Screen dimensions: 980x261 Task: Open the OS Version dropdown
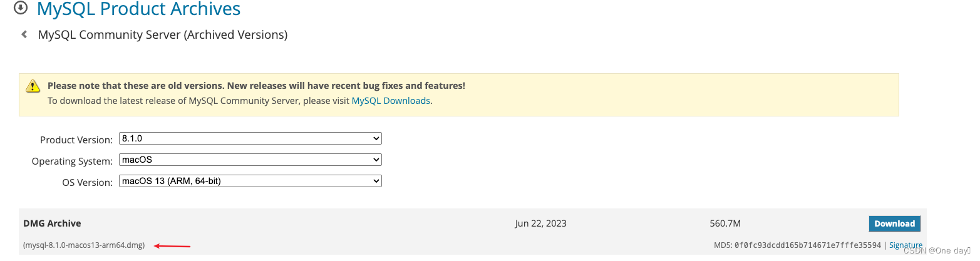[250, 182]
